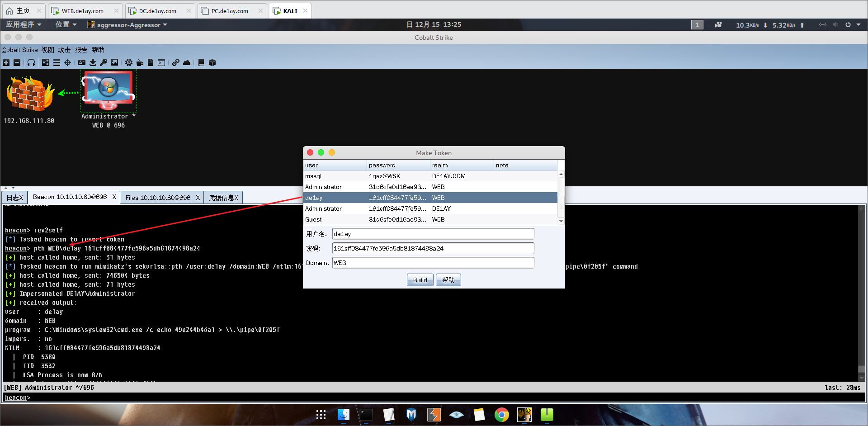
Task: Open the green archive dock icon
Action: pyautogui.click(x=547, y=415)
